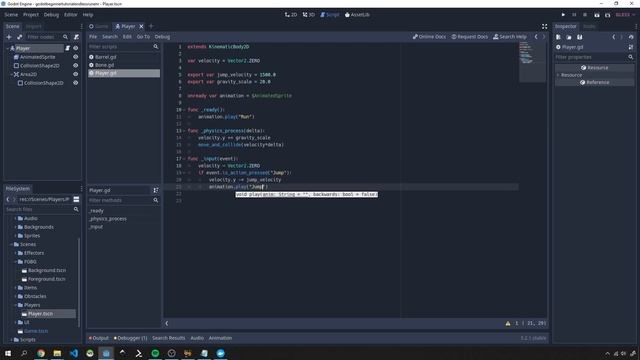Image resolution: width=640 pixels, height=360 pixels.
Task: Expand Resource section in Inspector
Action: coord(558,75)
